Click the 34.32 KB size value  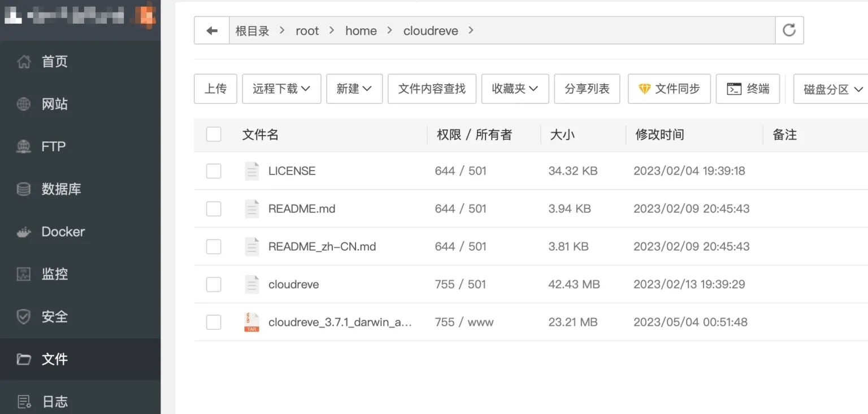(572, 171)
